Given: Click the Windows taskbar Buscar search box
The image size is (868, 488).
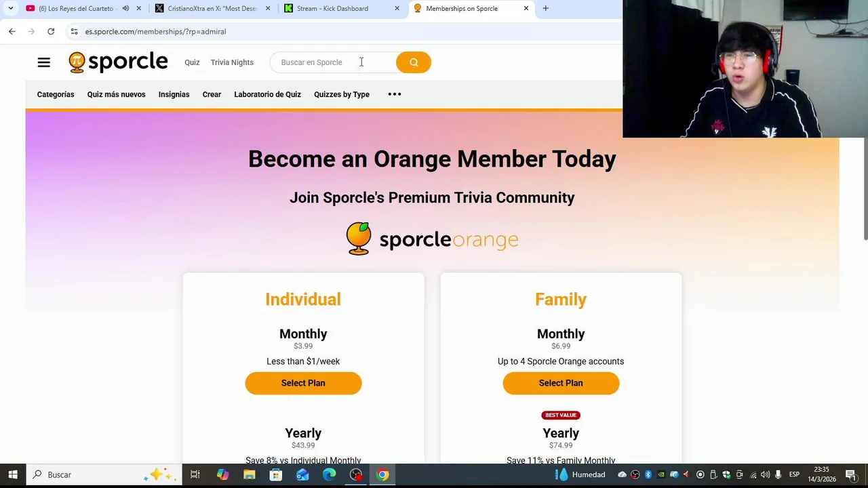Looking at the screenshot, I should (x=105, y=474).
